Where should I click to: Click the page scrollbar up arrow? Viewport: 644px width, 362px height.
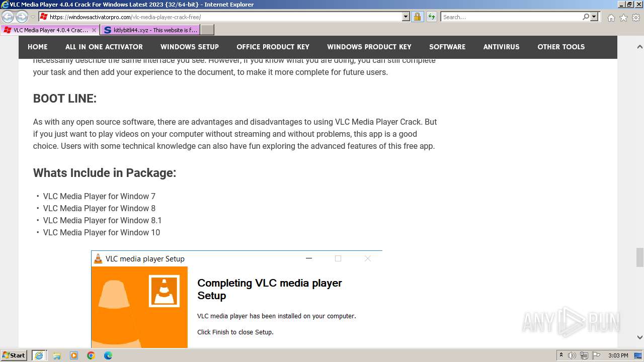click(639, 47)
